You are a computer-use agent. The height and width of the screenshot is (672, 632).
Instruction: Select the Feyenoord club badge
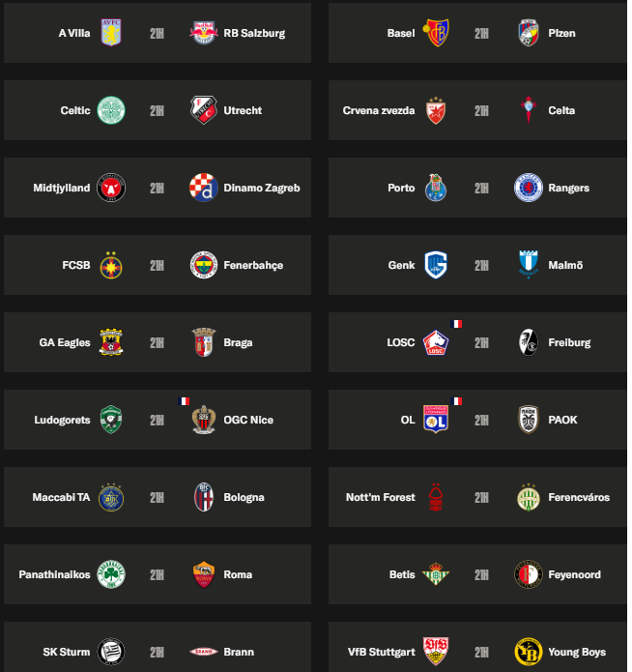(x=529, y=574)
